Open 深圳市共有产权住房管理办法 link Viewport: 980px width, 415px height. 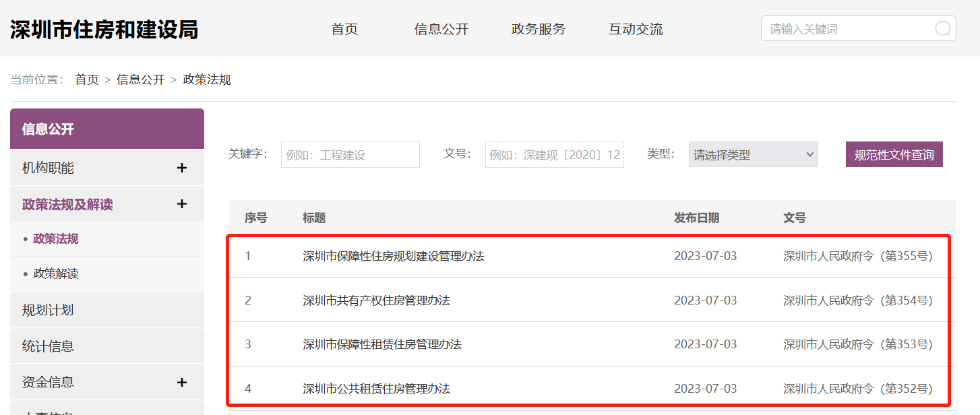376,300
